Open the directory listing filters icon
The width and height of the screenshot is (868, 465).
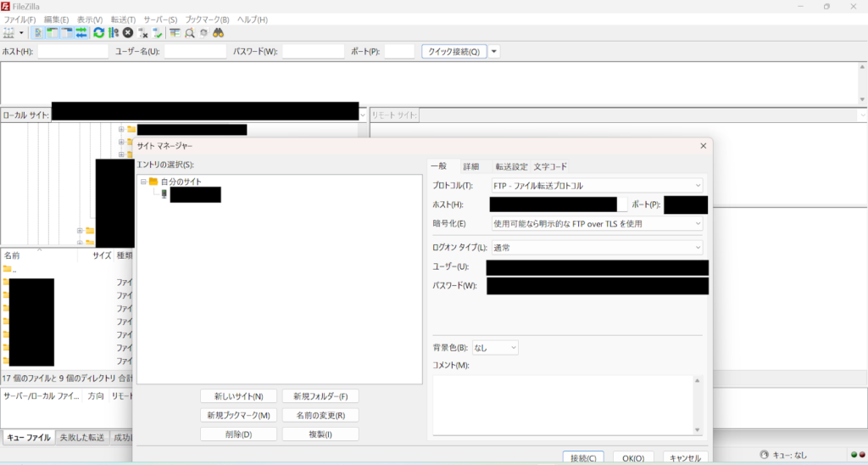tap(175, 32)
